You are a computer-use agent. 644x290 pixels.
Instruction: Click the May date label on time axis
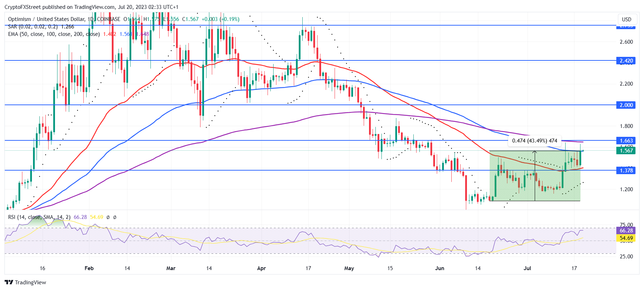click(349, 268)
